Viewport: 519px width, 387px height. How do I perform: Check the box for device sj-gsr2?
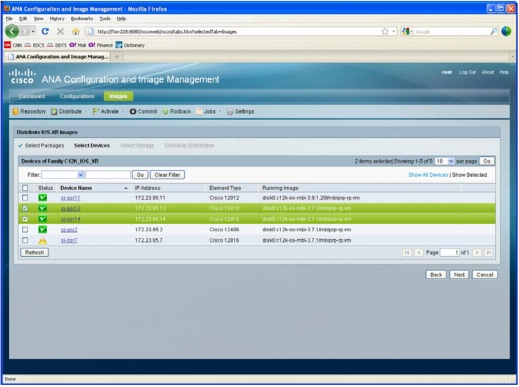click(x=25, y=229)
